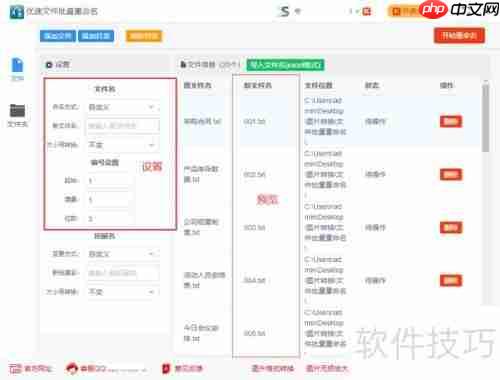Click the green import file names (excel) button
The image size is (500, 380).
tap(285, 65)
